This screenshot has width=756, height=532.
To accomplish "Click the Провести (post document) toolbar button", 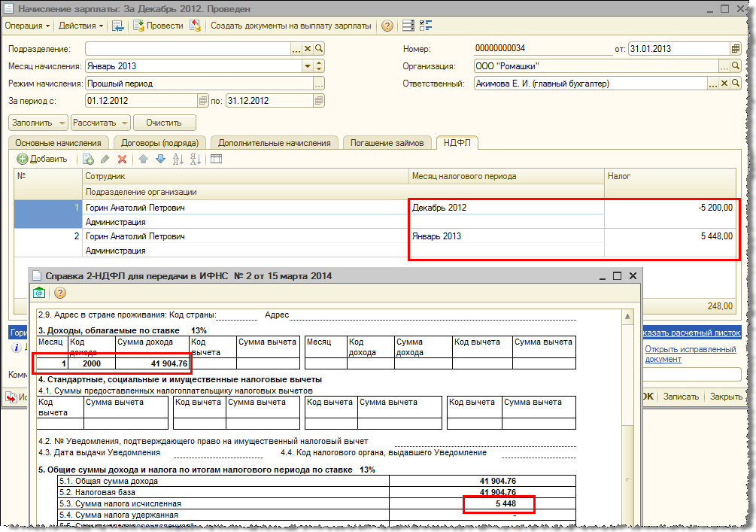I will click(x=159, y=26).
